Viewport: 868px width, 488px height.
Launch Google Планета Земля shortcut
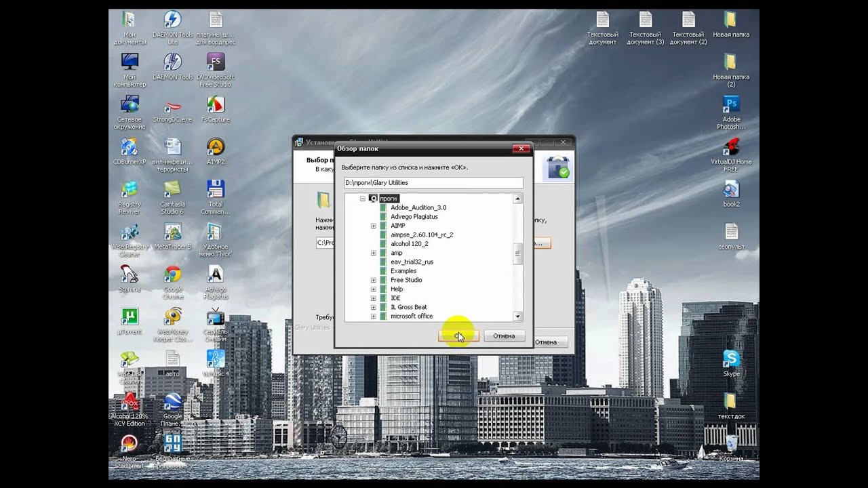(172, 409)
